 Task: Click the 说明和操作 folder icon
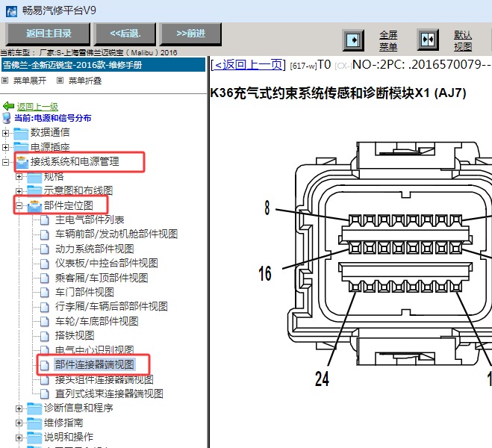pos(34,438)
